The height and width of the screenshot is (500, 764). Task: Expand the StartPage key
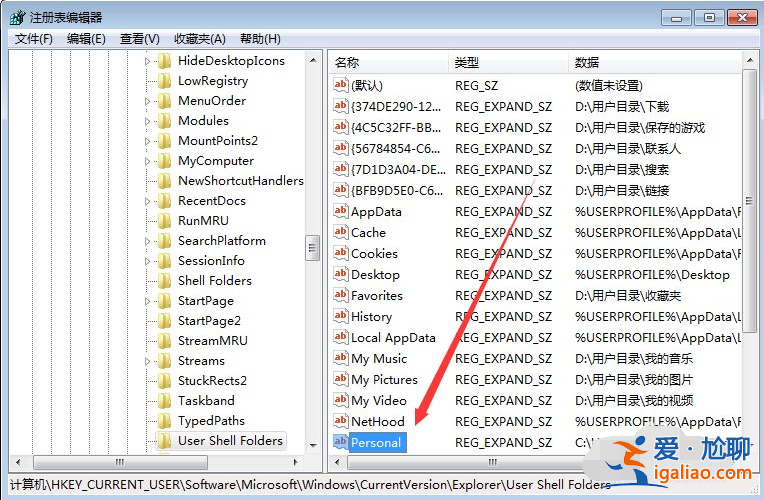(x=147, y=301)
